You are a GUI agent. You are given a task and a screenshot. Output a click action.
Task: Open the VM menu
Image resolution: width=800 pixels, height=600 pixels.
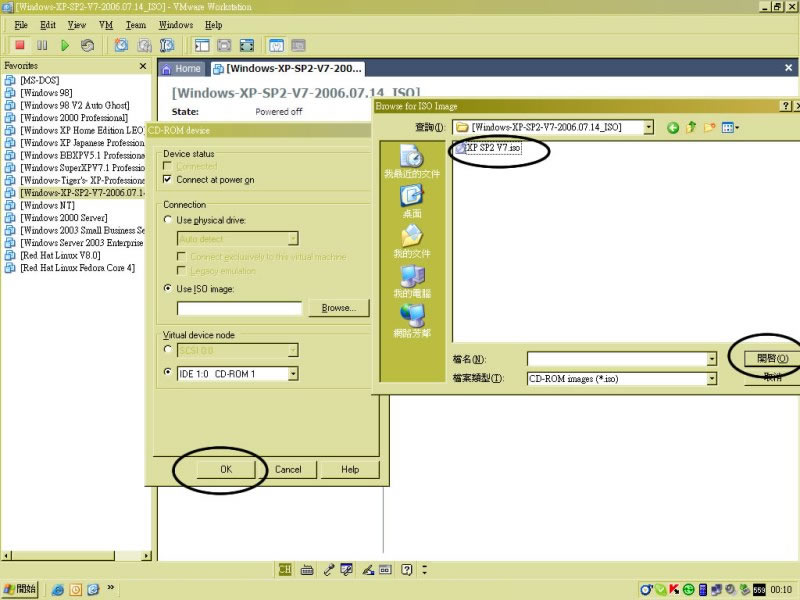(106, 25)
